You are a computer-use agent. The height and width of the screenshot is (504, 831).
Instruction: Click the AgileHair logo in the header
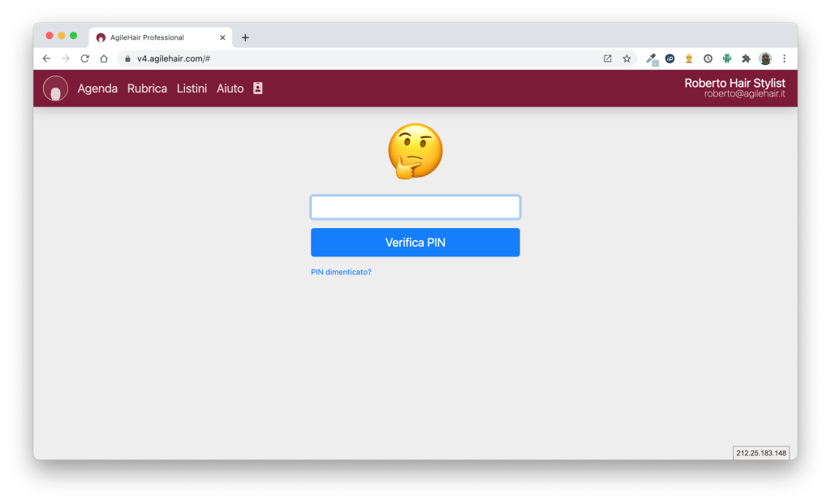[55, 88]
